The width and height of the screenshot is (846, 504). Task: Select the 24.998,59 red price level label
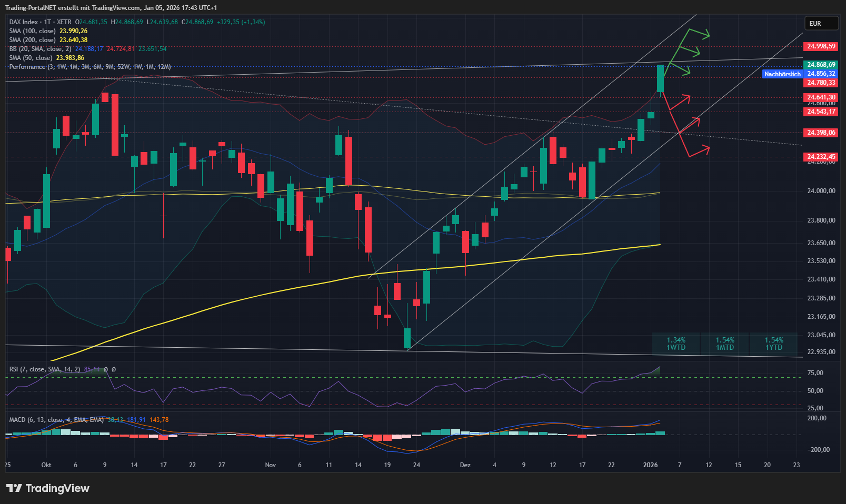point(821,46)
